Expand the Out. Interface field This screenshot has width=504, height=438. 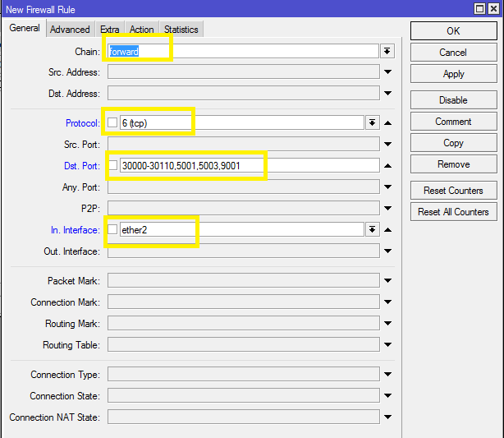tap(388, 251)
